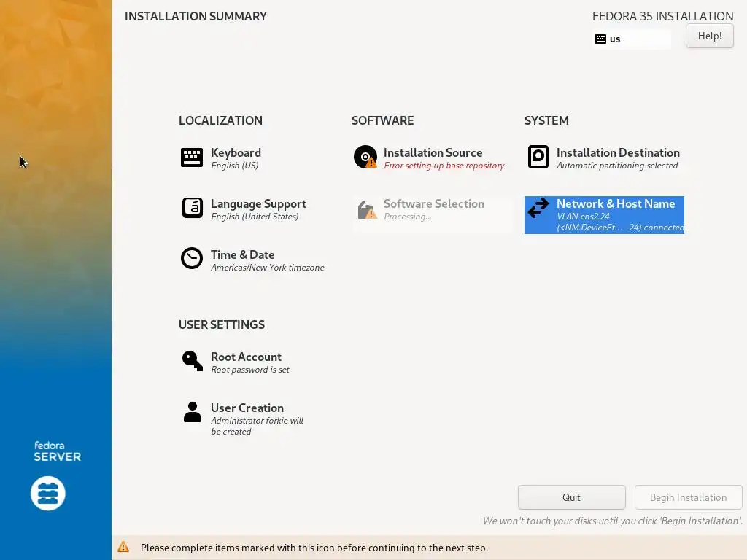
Task: Open Time & Date settings label
Action: [242, 254]
